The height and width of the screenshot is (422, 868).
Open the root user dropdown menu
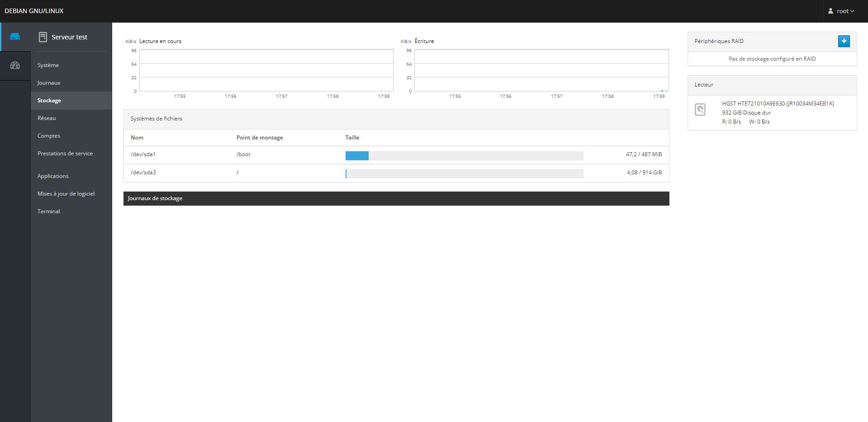841,11
